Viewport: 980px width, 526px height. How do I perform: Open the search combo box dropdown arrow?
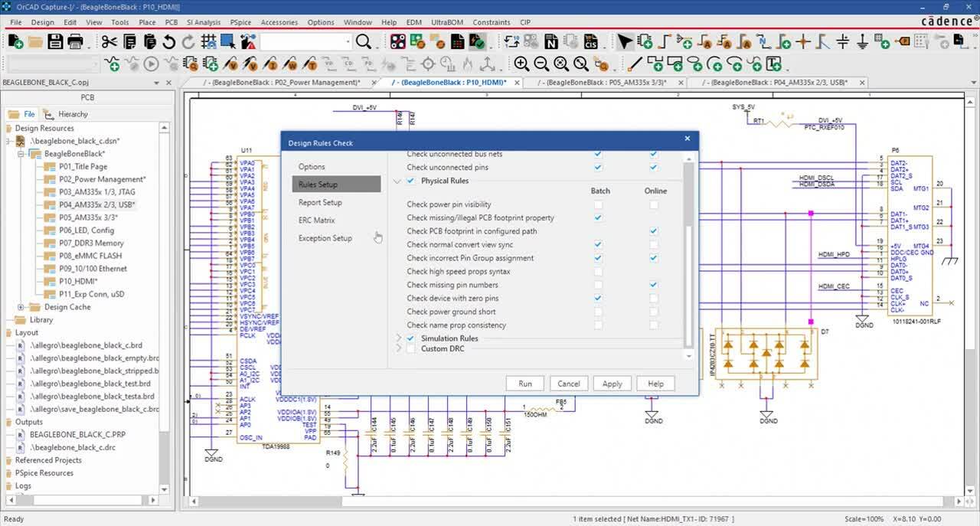(348, 42)
